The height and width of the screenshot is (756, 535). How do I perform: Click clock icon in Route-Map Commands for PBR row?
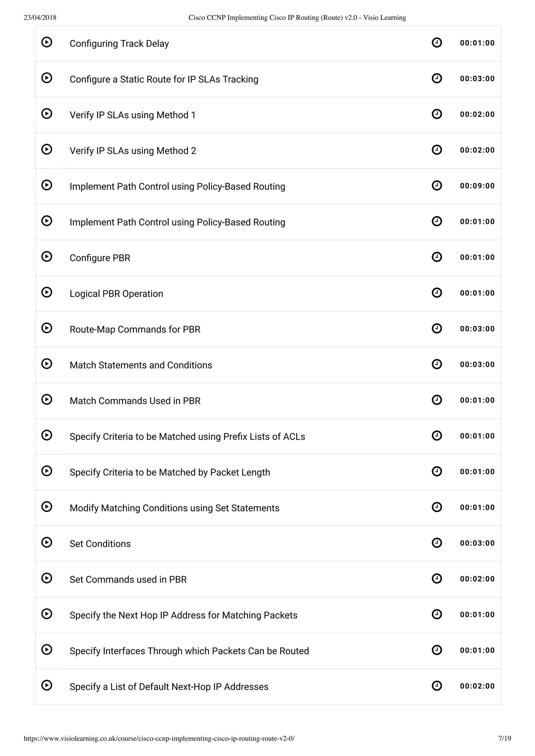tap(437, 328)
